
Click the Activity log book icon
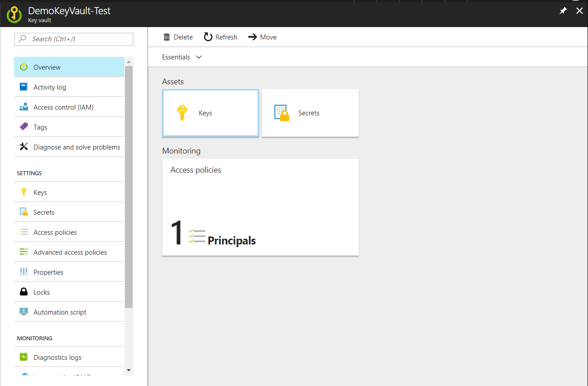pos(24,87)
